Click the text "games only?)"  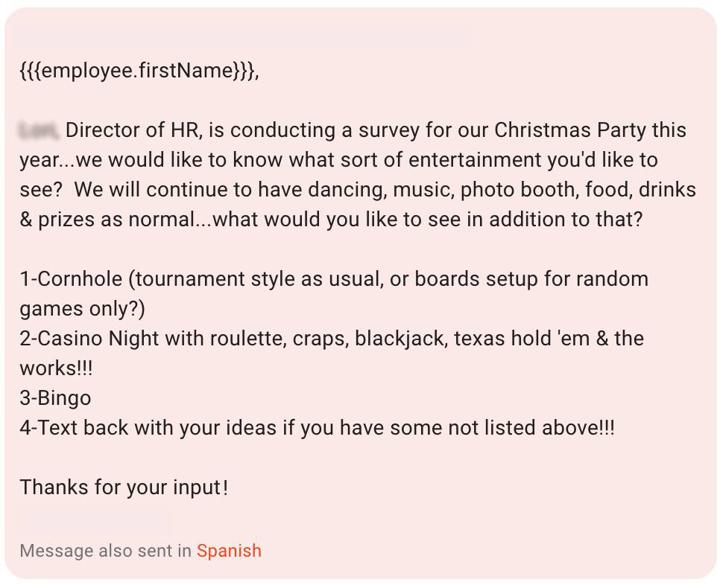pos(82,309)
